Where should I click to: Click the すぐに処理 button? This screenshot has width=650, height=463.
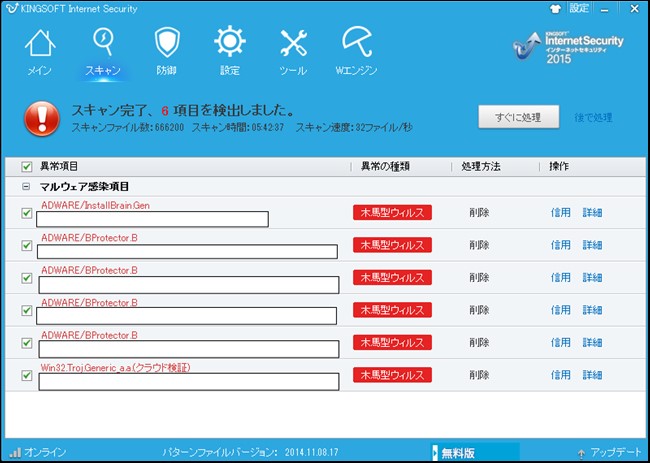tap(519, 117)
